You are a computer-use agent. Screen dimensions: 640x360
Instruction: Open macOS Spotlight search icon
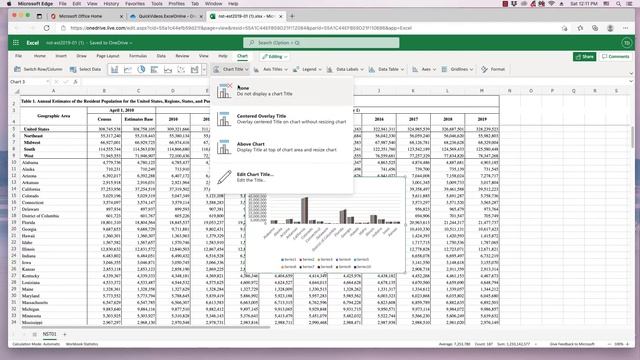(618, 4)
